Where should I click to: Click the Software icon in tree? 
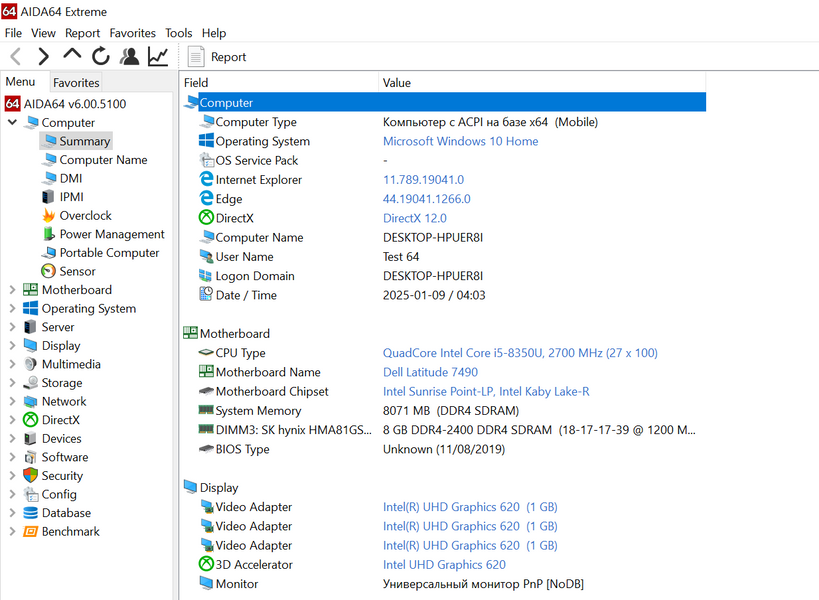(30, 457)
